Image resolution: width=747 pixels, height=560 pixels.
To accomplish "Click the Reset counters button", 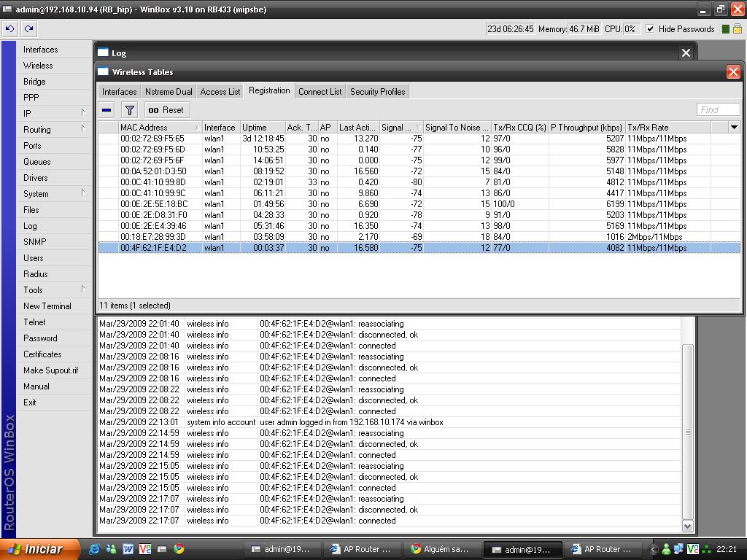I will coord(167,110).
